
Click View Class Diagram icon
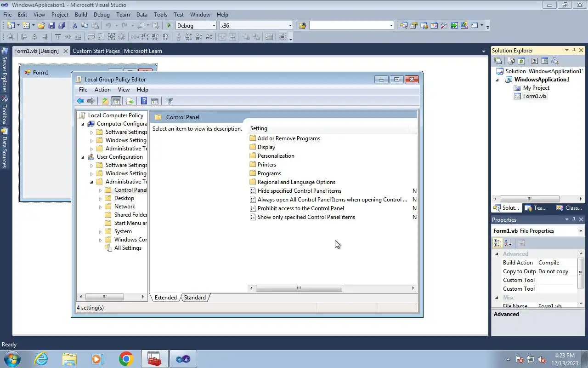tap(555, 61)
